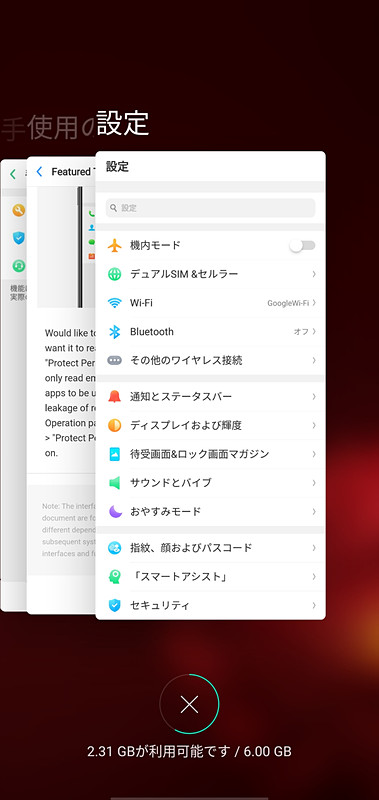The image size is (379, 800).
Task: Tap the search magnifier icon in Settings
Action: [x=113, y=208]
